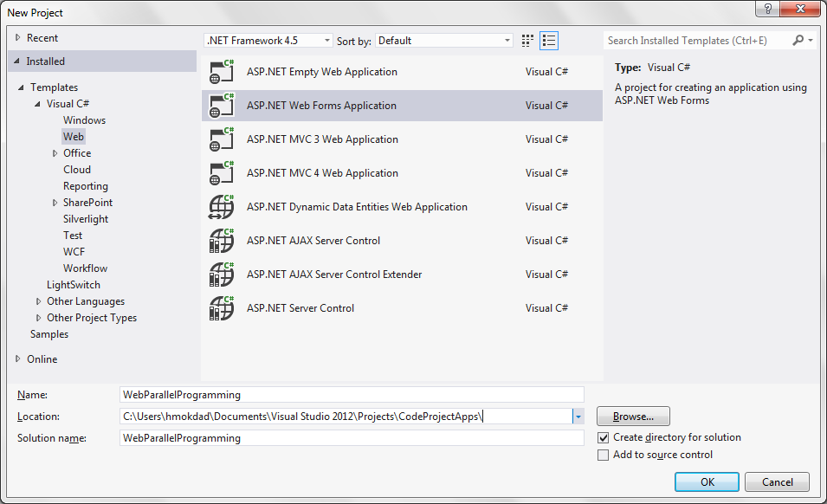Select the Test template category

pyautogui.click(x=73, y=236)
